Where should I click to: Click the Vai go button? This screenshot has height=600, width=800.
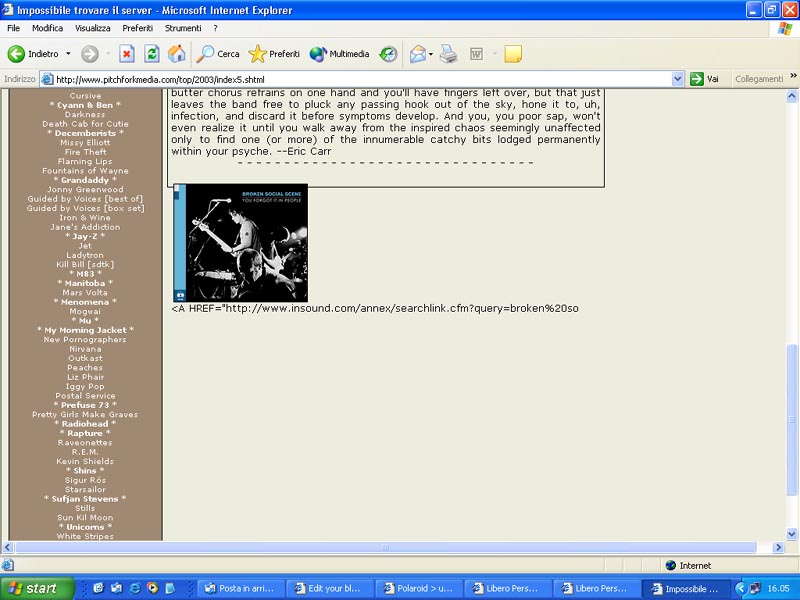pos(705,79)
